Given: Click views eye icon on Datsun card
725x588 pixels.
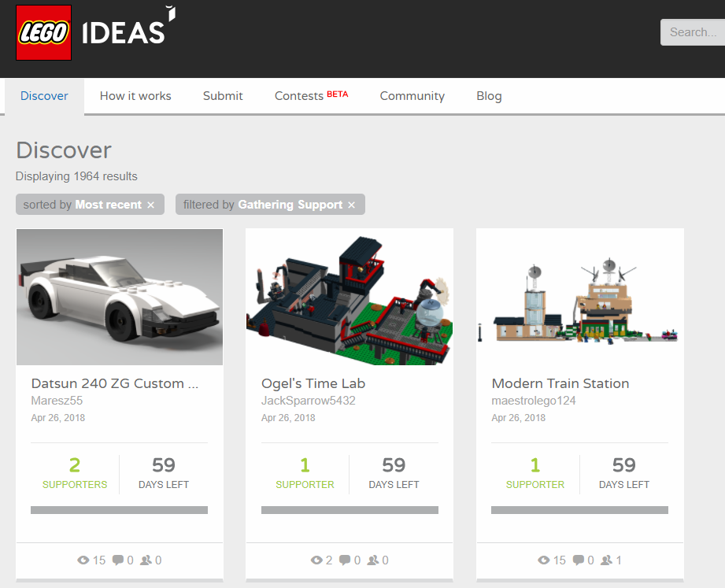Looking at the screenshot, I should point(83,560).
